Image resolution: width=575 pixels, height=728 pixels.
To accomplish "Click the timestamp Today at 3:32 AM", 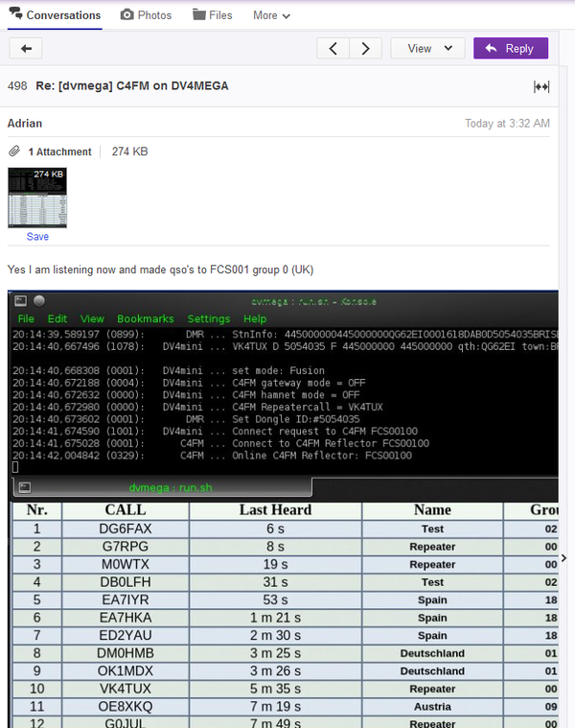I will point(507,124).
